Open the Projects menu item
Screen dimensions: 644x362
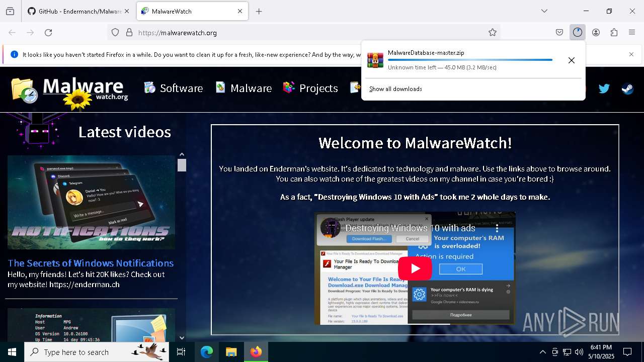(x=310, y=88)
